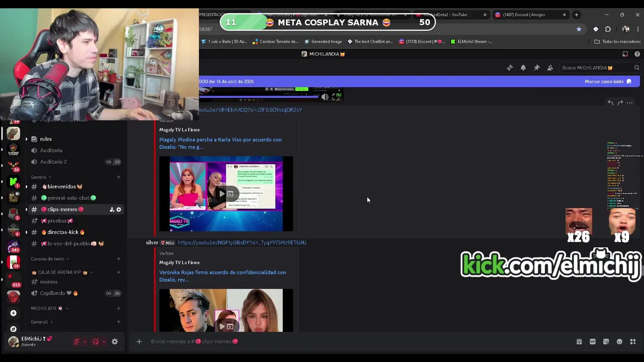Open the server discovery compass icon
Screen dimensions: 644x362
click(13, 329)
